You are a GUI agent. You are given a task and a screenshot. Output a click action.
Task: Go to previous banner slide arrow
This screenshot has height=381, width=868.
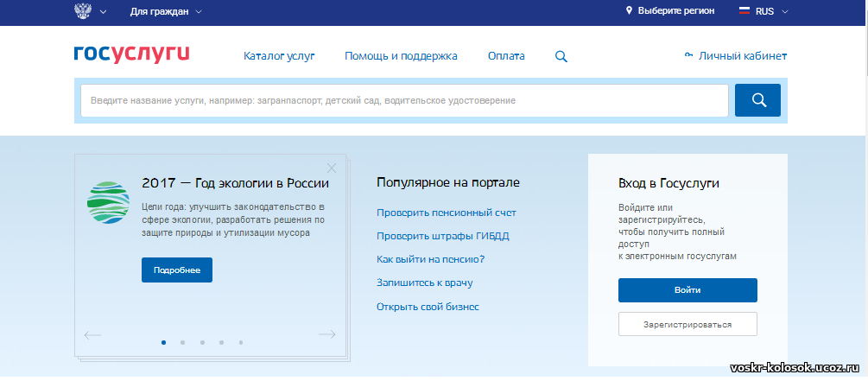coord(92,334)
